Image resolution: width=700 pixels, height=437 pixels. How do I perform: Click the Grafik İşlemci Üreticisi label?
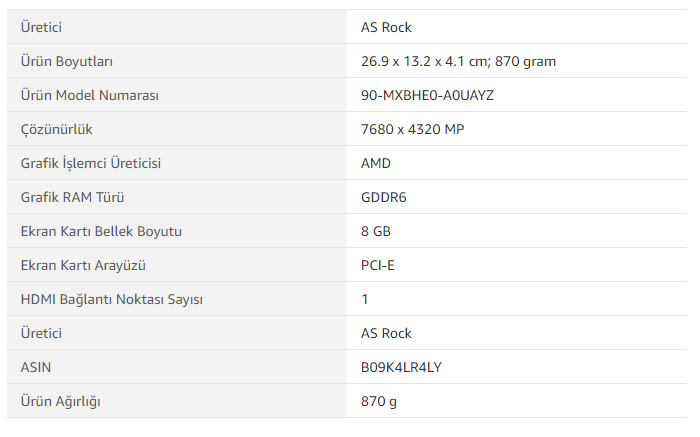point(91,163)
